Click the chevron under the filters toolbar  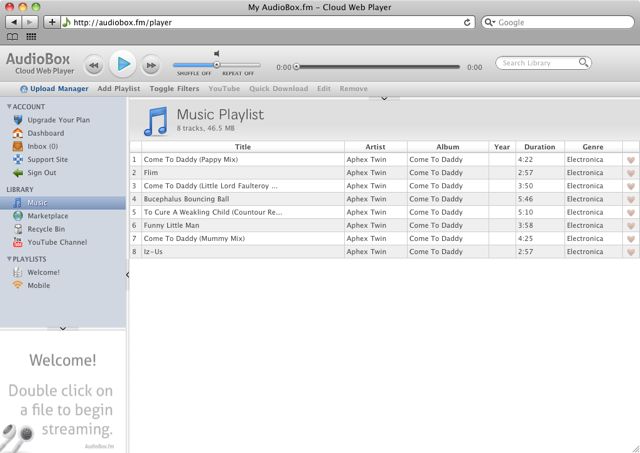[x=384, y=98]
